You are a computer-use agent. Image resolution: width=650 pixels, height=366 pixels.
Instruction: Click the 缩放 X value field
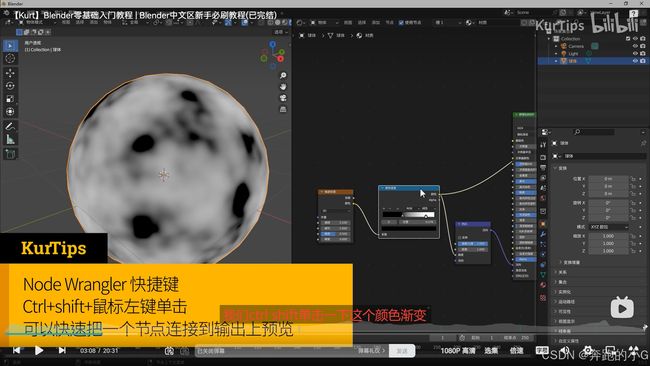pos(608,236)
